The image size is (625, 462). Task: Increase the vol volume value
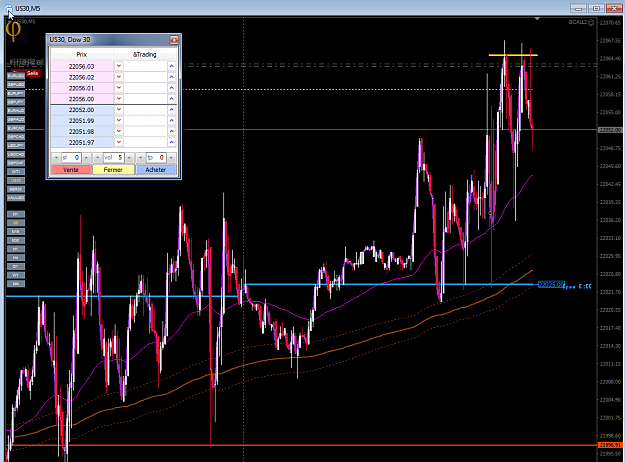tap(129, 158)
